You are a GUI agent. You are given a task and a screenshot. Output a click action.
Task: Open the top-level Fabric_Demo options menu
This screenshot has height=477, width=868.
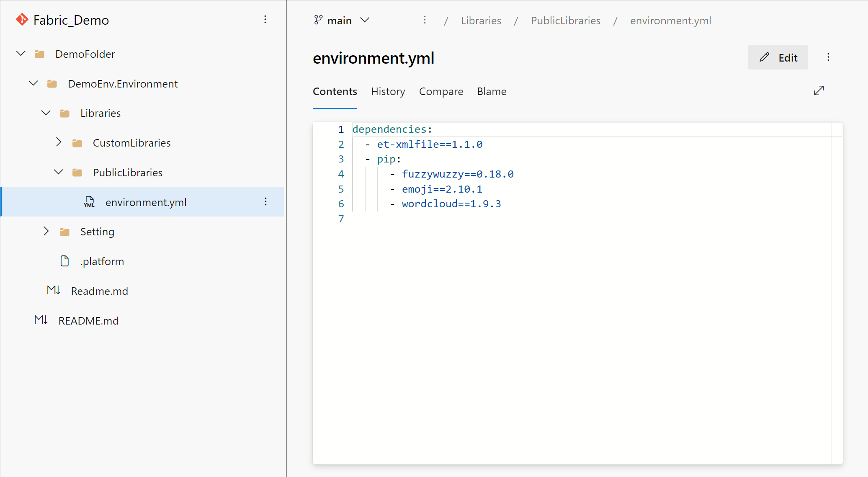pos(266,20)
